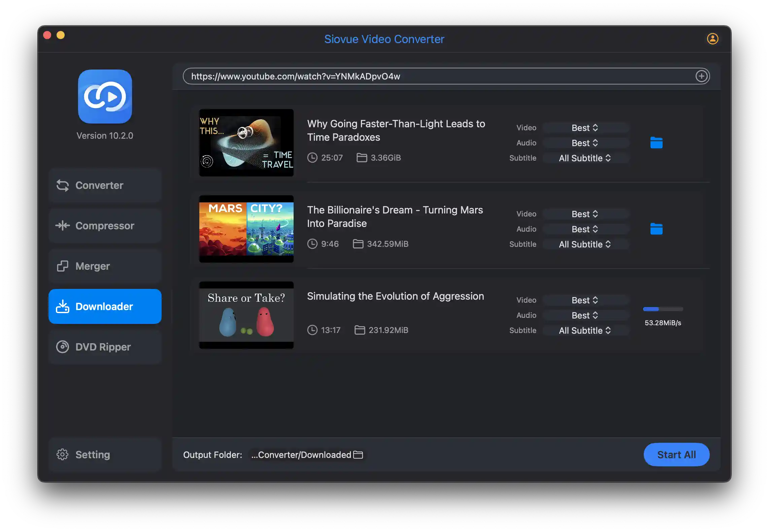Open folder for Billionaire's Dream video
769x532 pixels.
[x=656, y=229]
